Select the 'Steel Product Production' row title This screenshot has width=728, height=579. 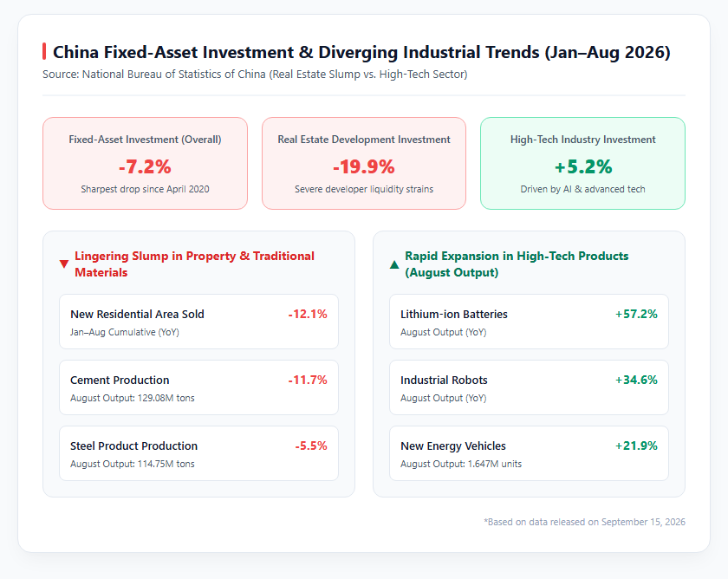(133, 446)
